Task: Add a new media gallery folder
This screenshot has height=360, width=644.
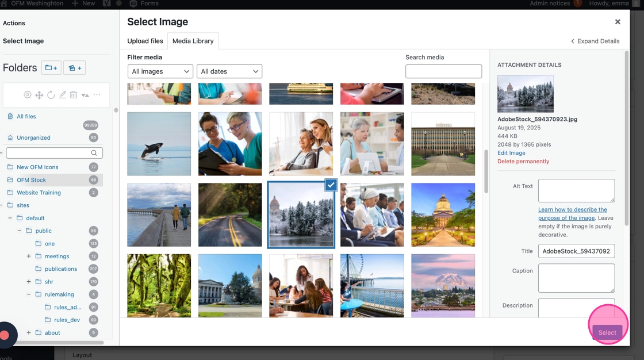Action: point(74,68)
